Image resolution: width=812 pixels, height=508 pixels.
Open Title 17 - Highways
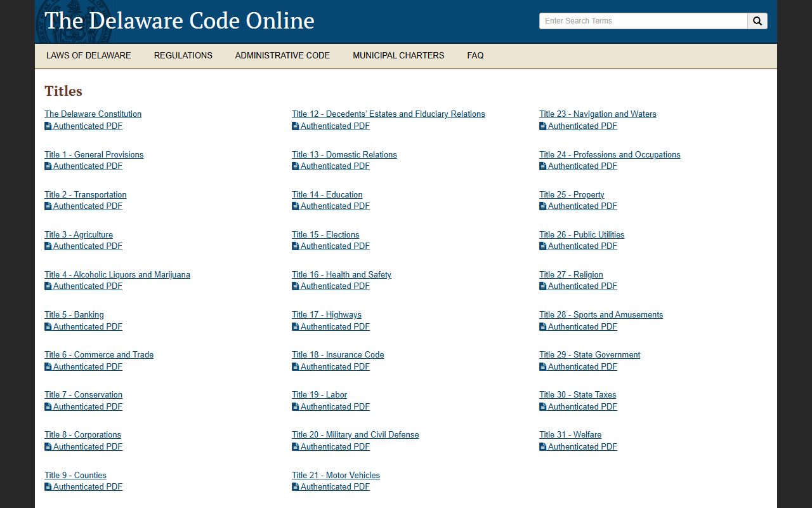(327, 314)
